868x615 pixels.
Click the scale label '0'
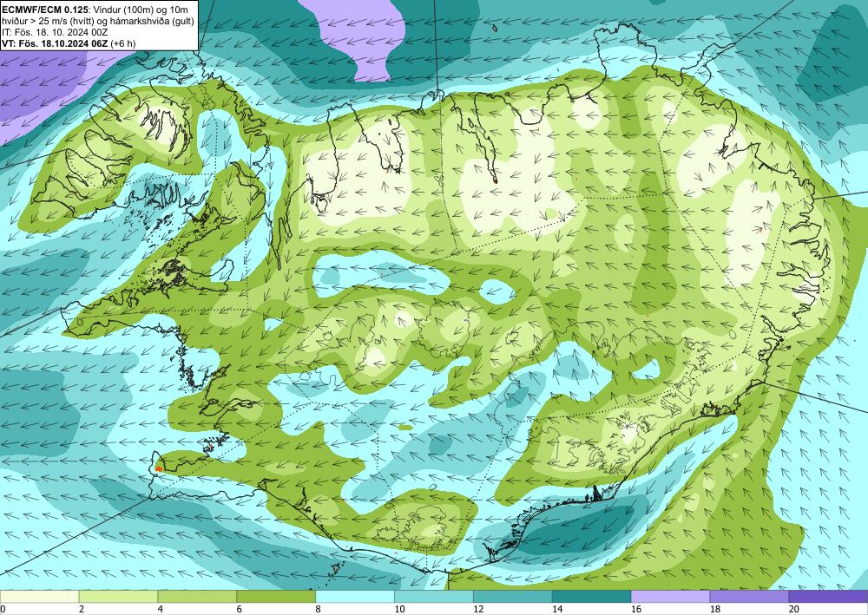[x=3, y=609]
